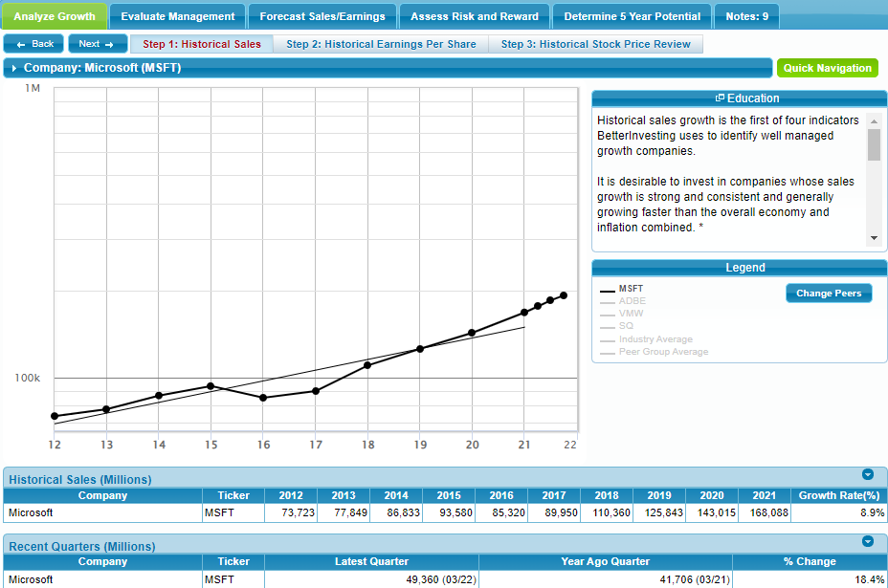Screen dimensions: 888x588
Task: Click year ago quarter value 41,706 (03/21)
Action: click(695, 579)
